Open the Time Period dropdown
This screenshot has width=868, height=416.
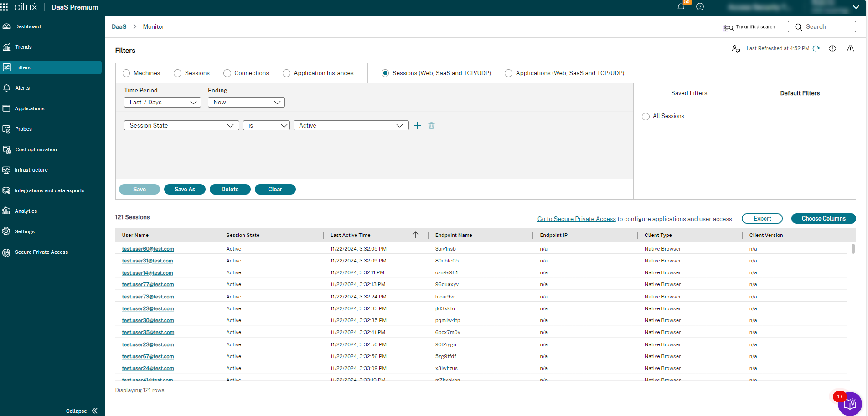point(162,103)
